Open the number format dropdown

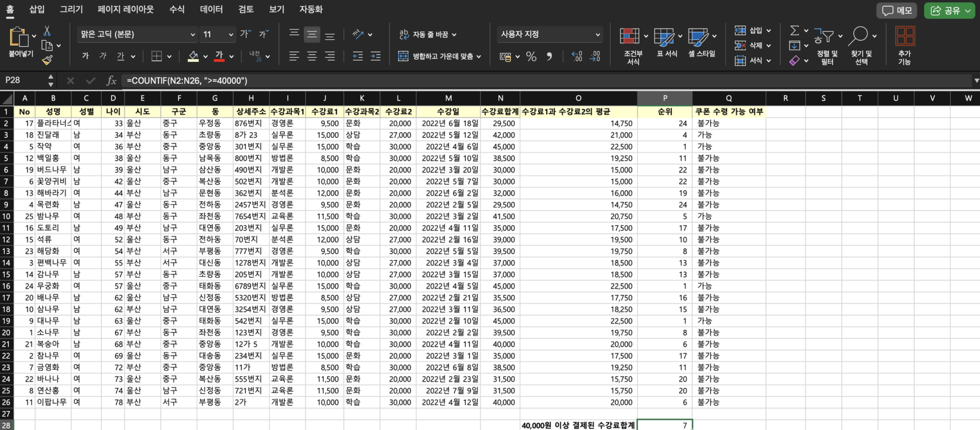(x=597, y=35)
